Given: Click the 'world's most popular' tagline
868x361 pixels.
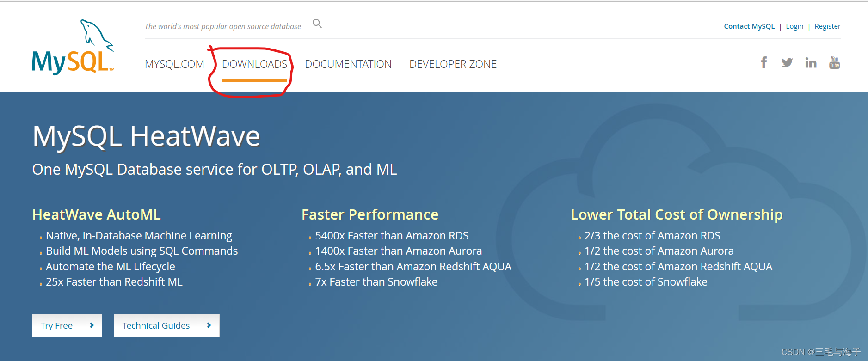Looking at the screenshot, I should click(223, 26).
